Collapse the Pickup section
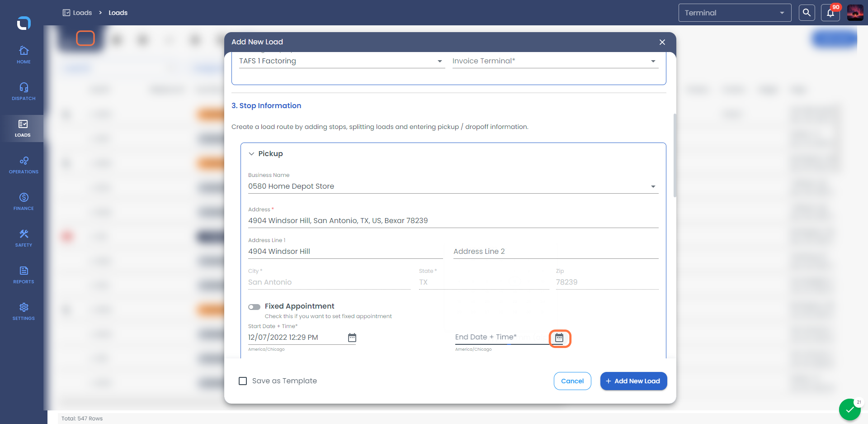This screenshot has width=868, height=424. [x=251, y=154]
